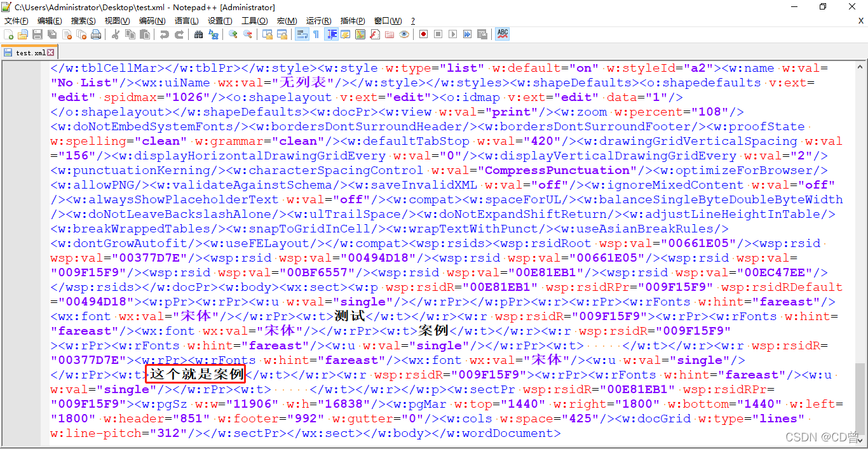Click the X at the menu bar's right end
868x449 pixels.
coord(861,21)
